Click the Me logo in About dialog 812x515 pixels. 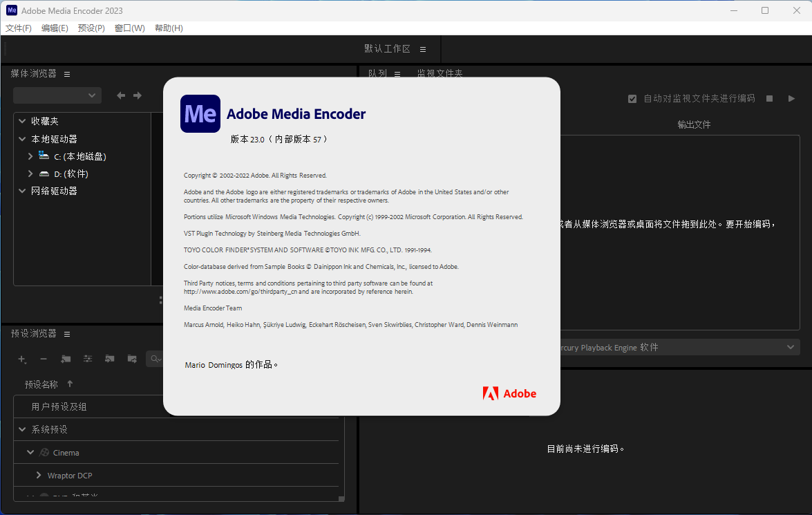200,113
